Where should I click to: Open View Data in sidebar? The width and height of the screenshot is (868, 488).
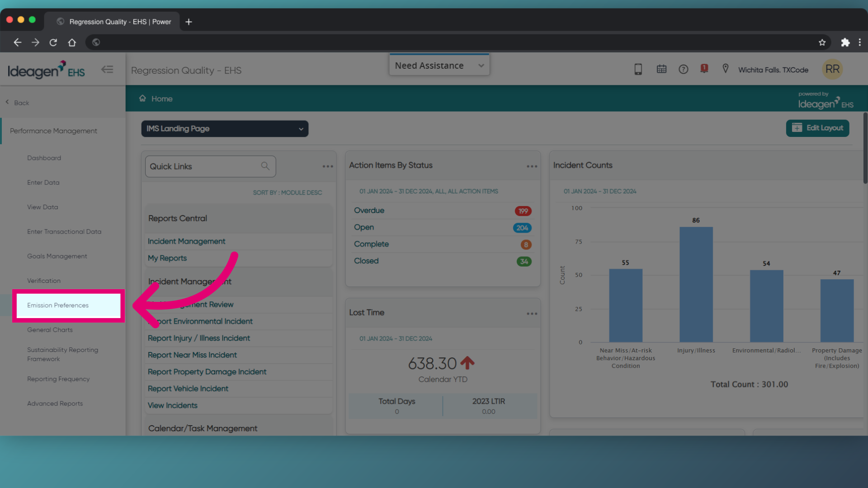[42, 207]
